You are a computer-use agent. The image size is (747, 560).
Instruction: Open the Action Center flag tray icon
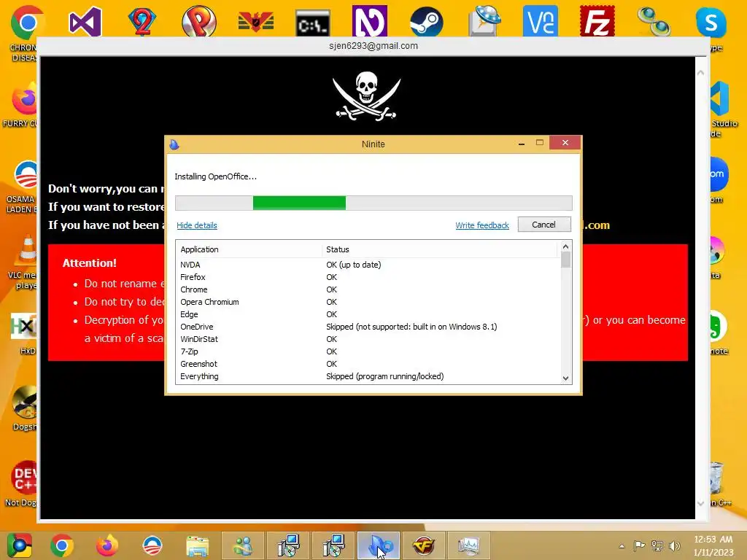(639, 545)
